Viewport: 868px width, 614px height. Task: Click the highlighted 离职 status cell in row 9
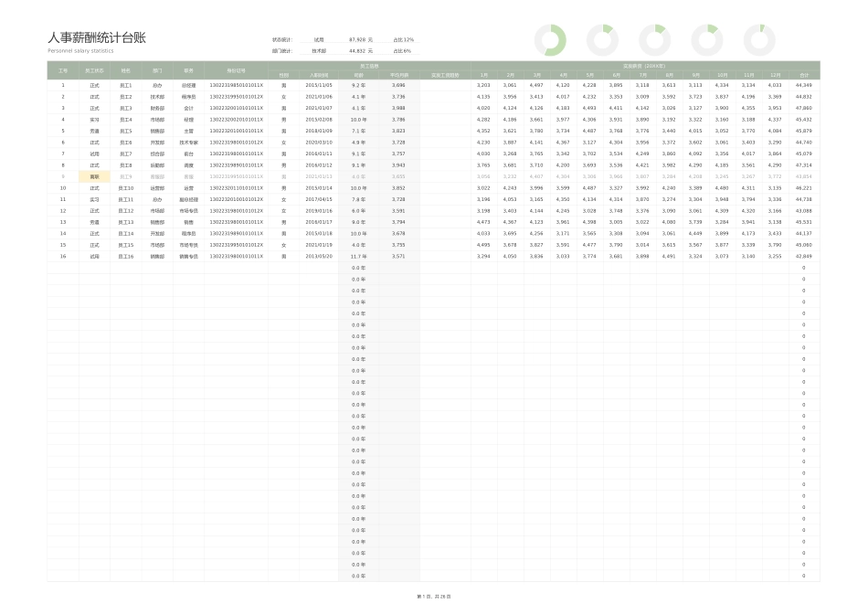click(x=94, y=176)
